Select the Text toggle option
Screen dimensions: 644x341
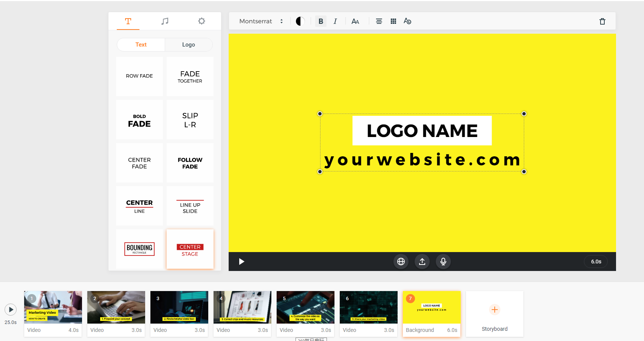click(141, 45)
